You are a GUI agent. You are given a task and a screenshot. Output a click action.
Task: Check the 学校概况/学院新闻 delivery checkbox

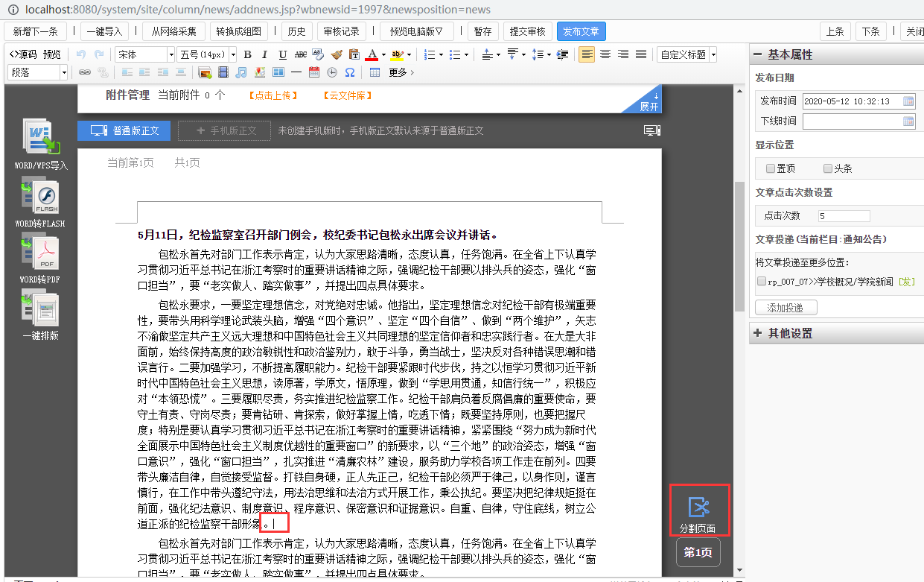761,282
